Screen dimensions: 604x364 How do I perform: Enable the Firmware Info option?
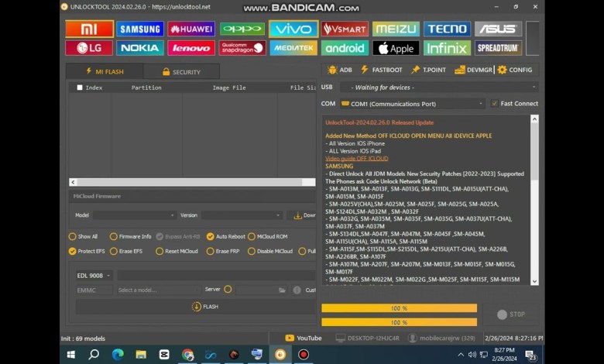point(131,236)
